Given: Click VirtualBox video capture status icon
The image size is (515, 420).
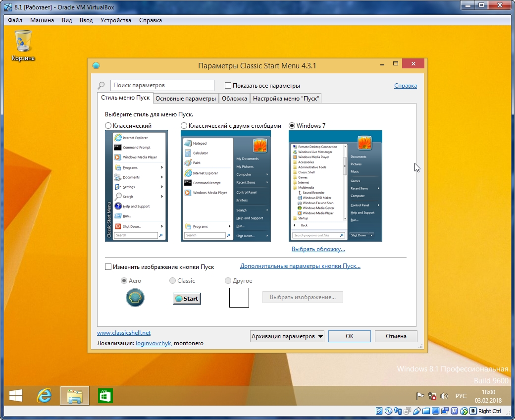Looking at the screenshot, I should pos(445,411).
